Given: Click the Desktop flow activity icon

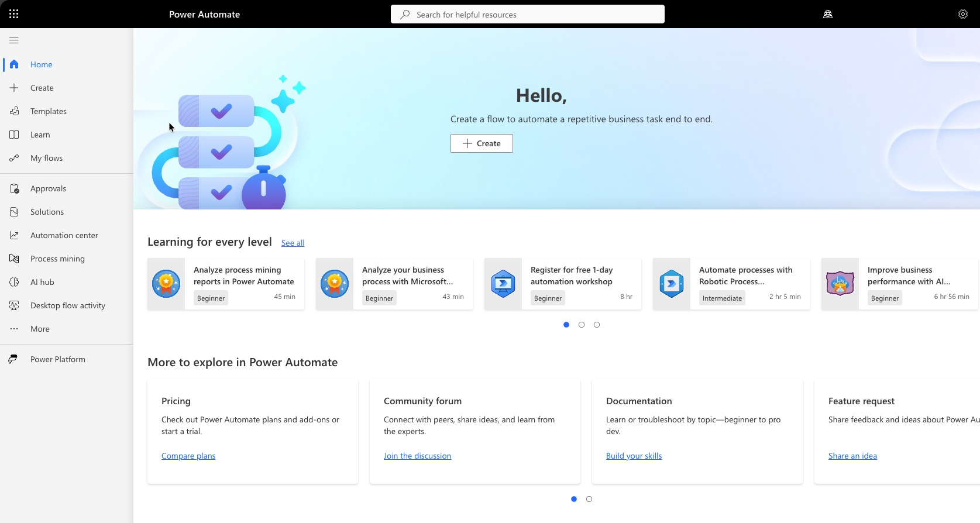Looking at the screenshot, I should 14,305.
